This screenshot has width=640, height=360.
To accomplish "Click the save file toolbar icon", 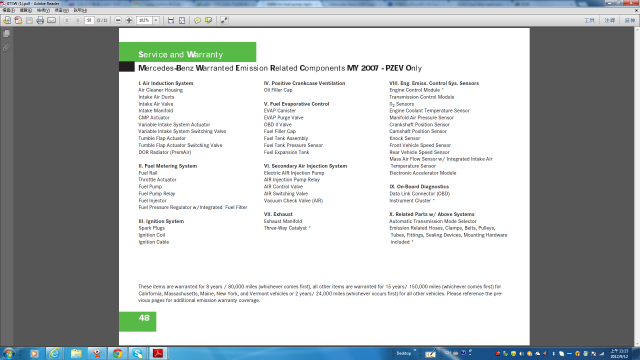I will click(x=29, y=20).
